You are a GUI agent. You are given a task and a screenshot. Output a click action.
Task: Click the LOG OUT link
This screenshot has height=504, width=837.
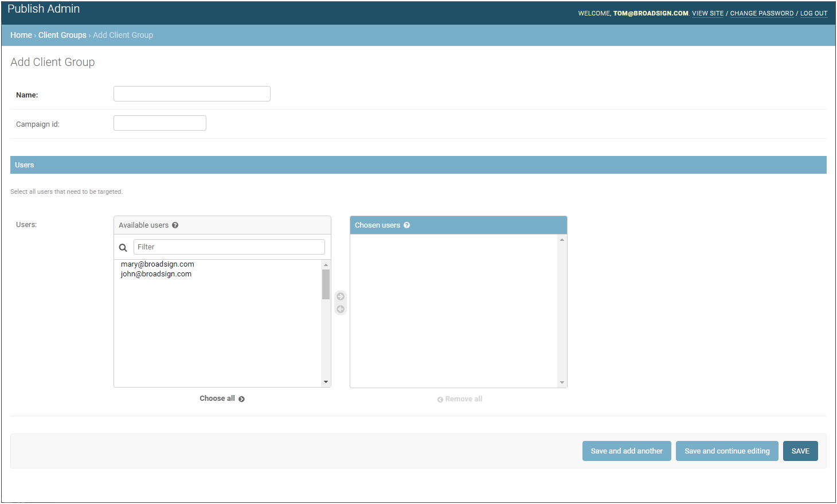click(x=814, y=13)
